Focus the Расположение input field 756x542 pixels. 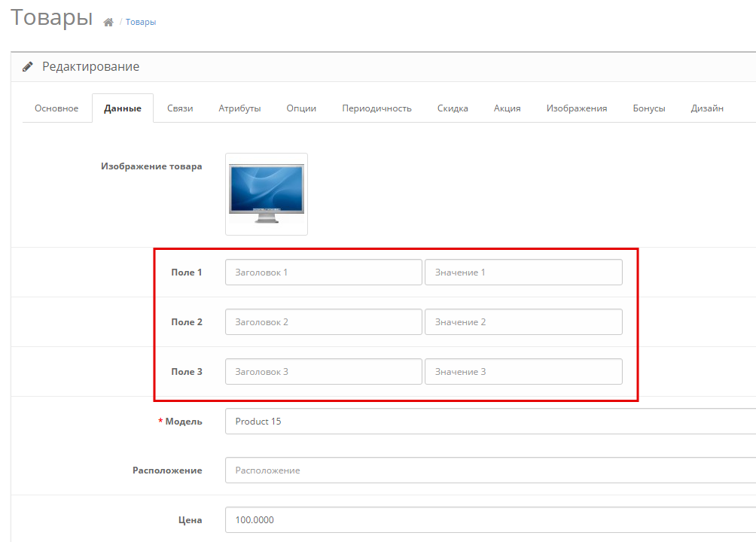(x=490, y=470)
